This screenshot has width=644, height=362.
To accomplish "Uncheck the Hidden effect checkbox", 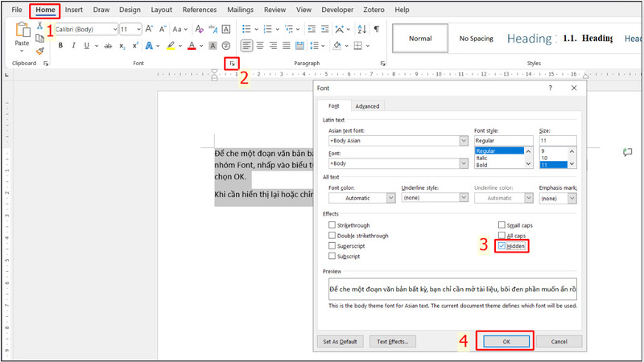I will (x=502, y=246).
